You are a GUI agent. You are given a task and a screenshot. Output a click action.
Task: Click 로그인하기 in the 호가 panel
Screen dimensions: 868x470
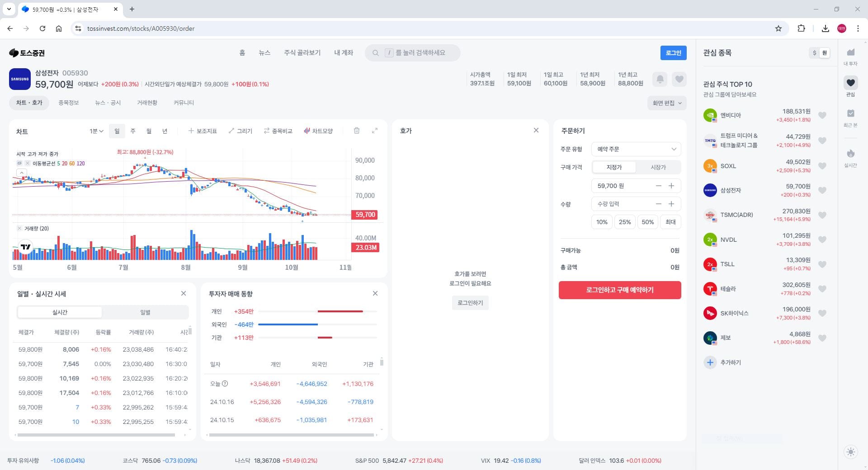470,303
